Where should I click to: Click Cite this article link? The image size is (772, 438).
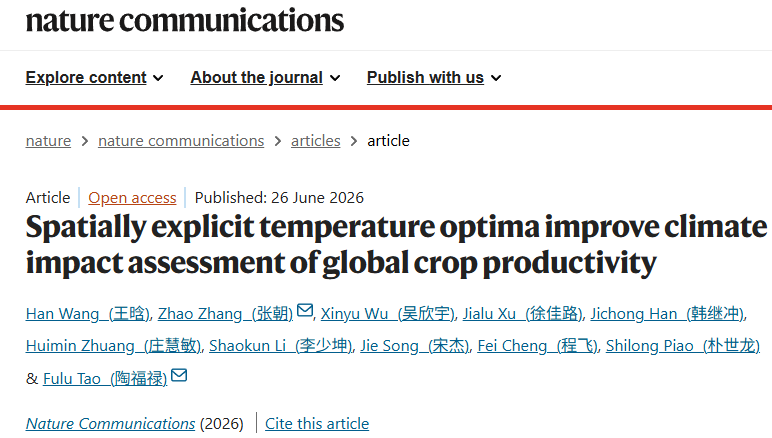coord(317,424)
